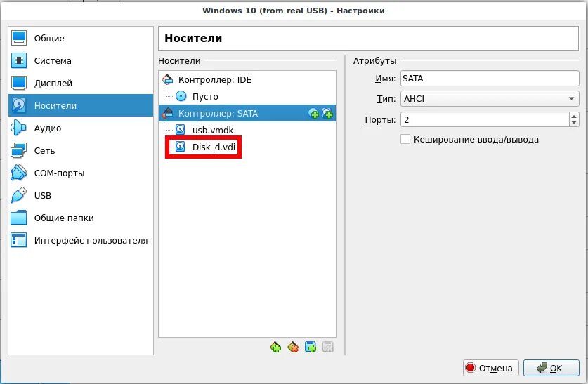
Task: Click the hard disk icon beside Disk_d.vdi
Action: tap(181, 147)
